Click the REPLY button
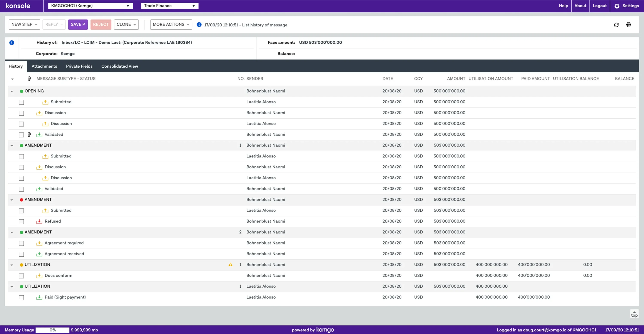 54,24
